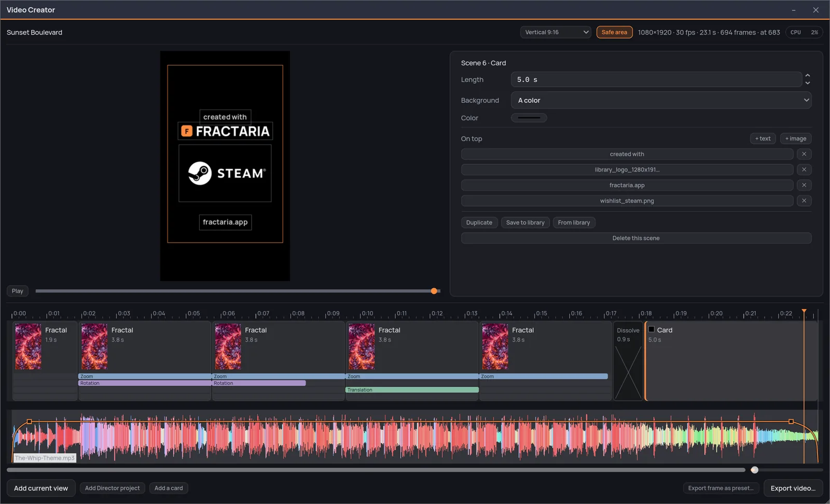Click the STEAM logo image in preview

pos(225,173)
